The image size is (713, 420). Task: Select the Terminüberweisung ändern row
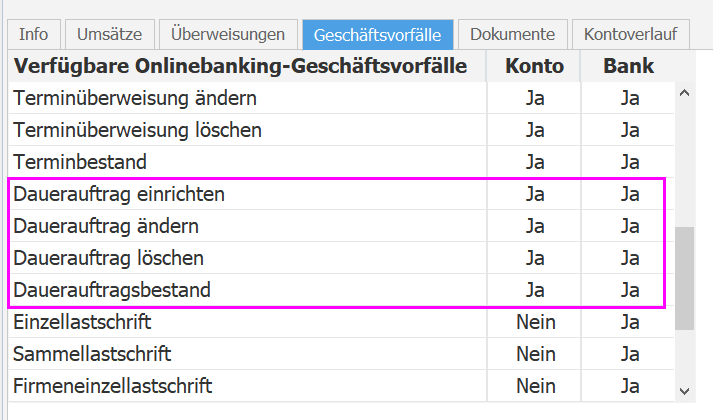[135, 98]
